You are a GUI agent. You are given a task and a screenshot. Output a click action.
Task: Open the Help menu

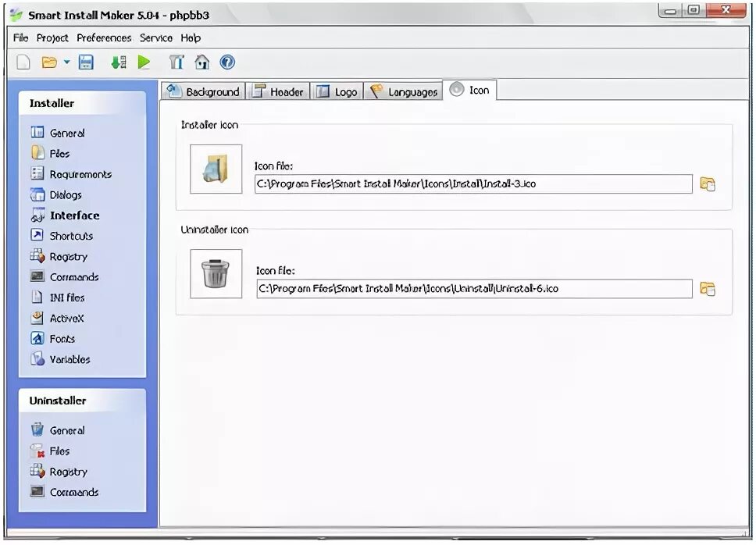click(x=191, y=37)
